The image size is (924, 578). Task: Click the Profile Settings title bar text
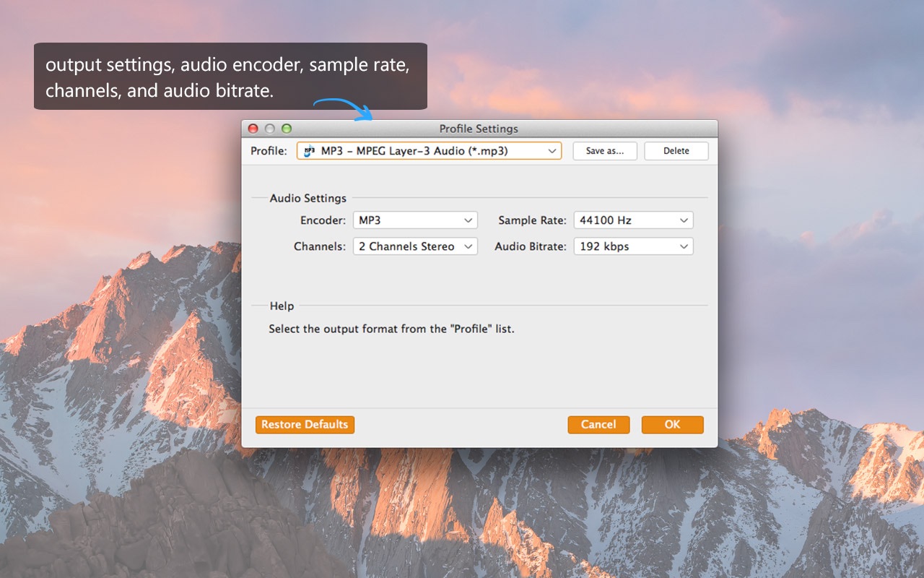479,129
